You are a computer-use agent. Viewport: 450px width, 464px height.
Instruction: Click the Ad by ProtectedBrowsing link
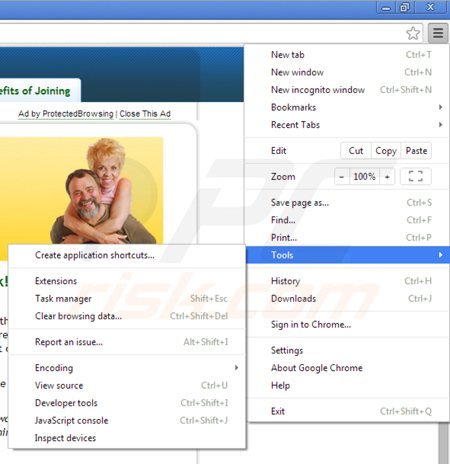[x=66, y=114]
